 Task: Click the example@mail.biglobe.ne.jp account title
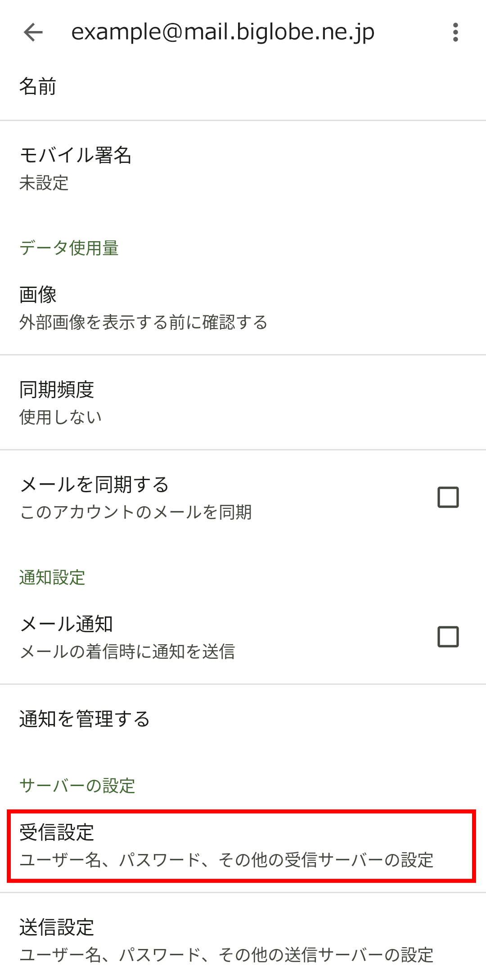point(223,32)
